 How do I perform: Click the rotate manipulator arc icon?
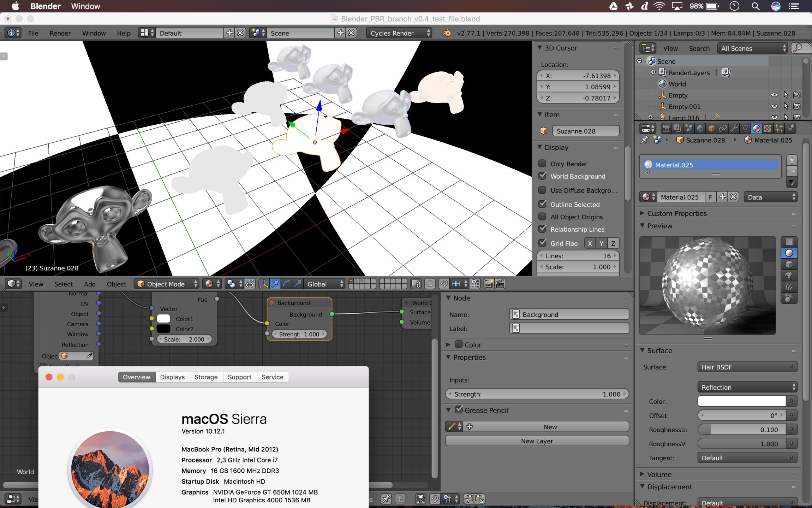286,284
